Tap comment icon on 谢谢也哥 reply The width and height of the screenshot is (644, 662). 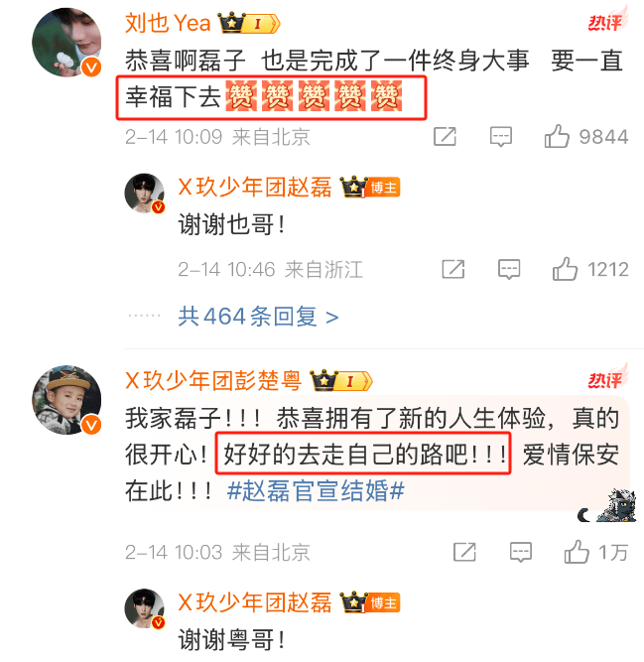(509, 269)
